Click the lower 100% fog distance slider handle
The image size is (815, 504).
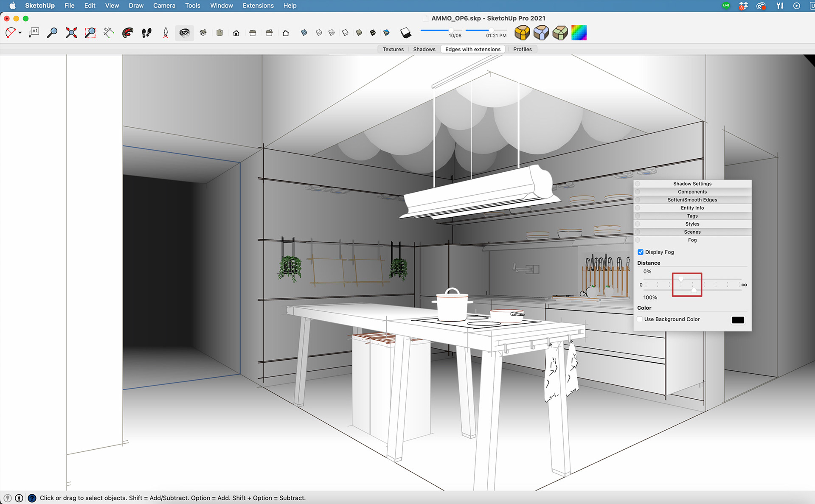coord(694,290)
